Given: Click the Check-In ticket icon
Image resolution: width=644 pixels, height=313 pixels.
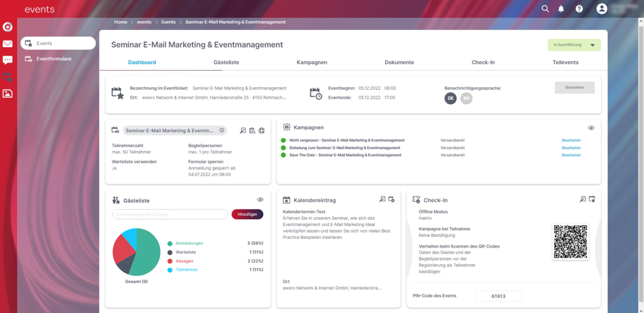Looking at the screenshot, I should click(x=416, y=200).
